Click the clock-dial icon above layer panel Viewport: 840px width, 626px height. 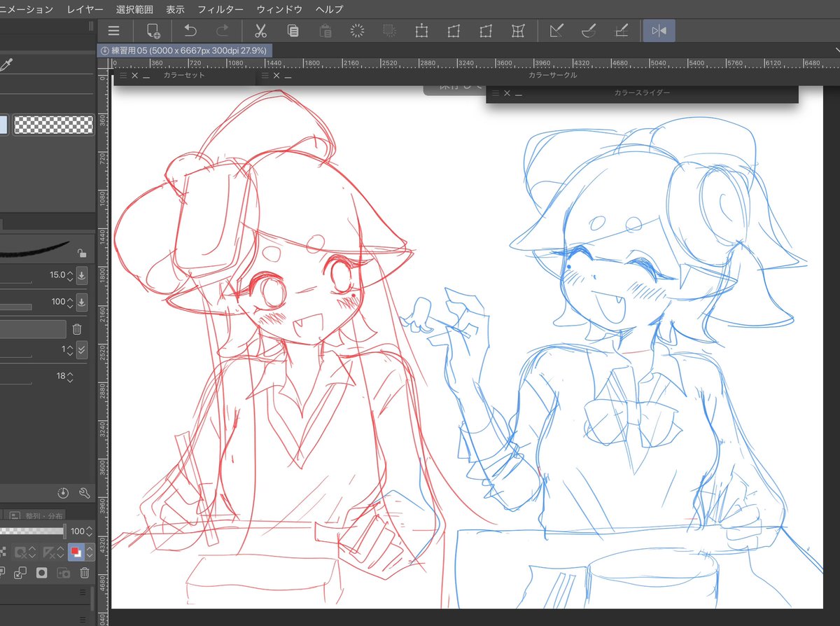coord(64,493)
